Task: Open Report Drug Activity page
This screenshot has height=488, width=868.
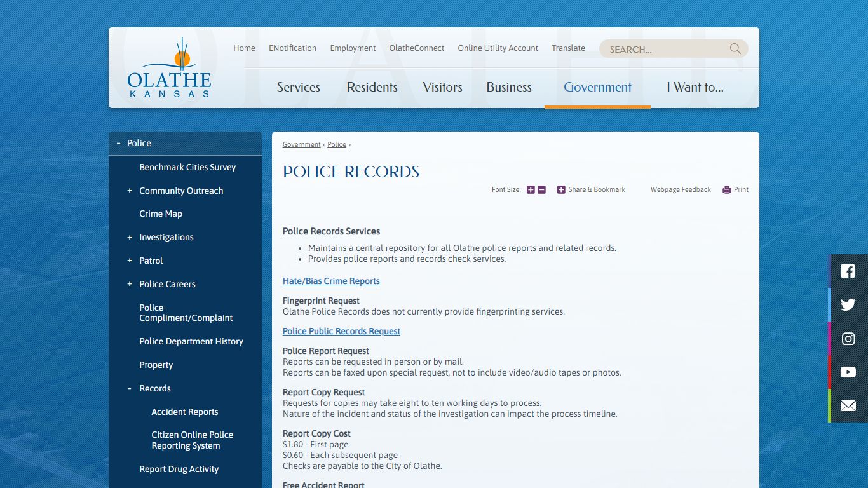Action: 179,470
